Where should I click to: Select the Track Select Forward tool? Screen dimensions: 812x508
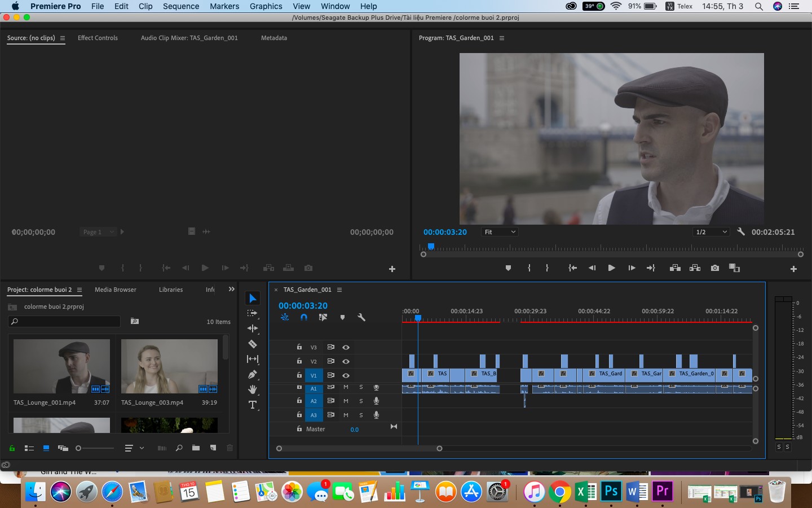point(252,313)
